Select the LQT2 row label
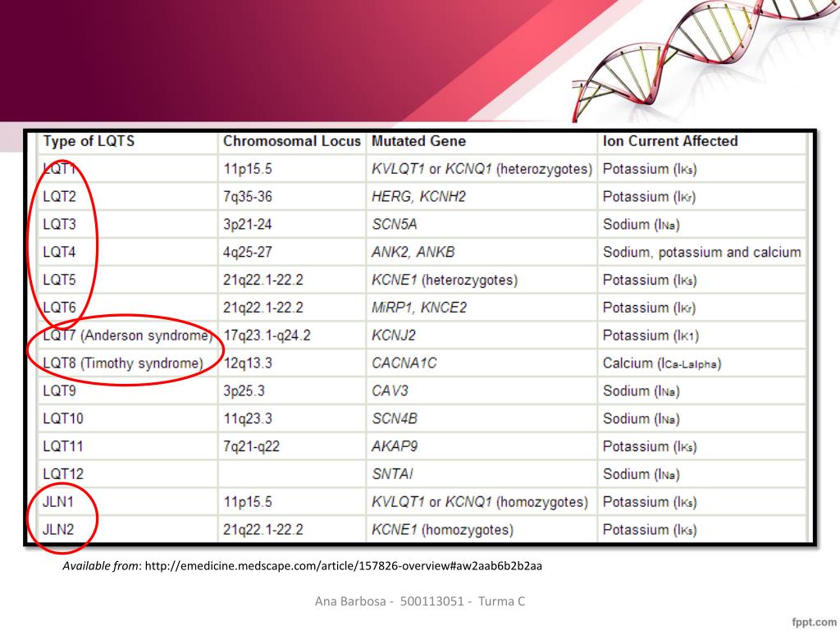This screenshot has height=630, width=840. pos(59,197)
